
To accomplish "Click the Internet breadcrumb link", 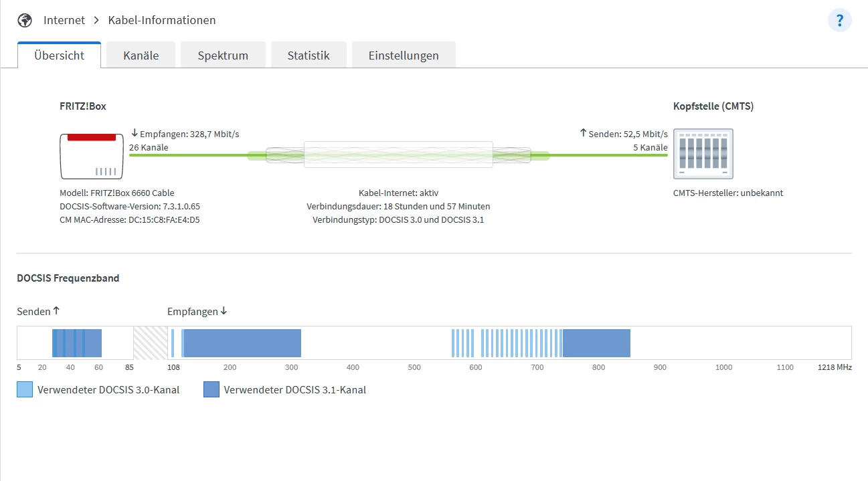I will [64, 20].
